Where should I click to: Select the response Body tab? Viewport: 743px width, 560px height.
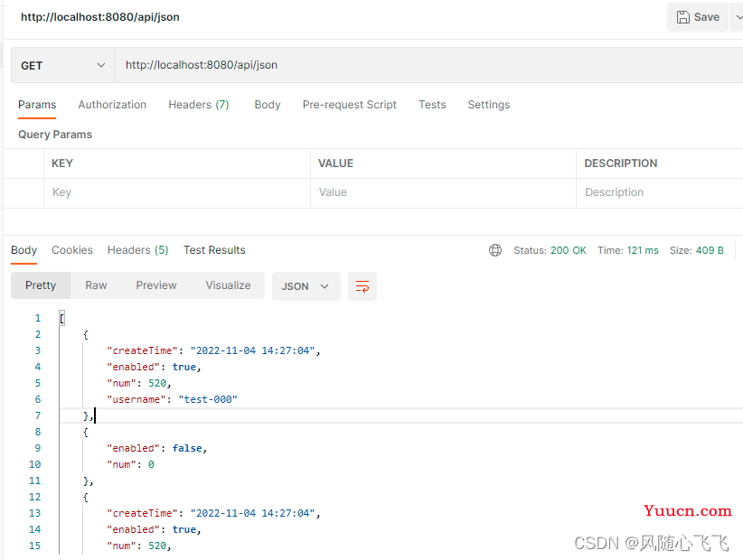24,250
